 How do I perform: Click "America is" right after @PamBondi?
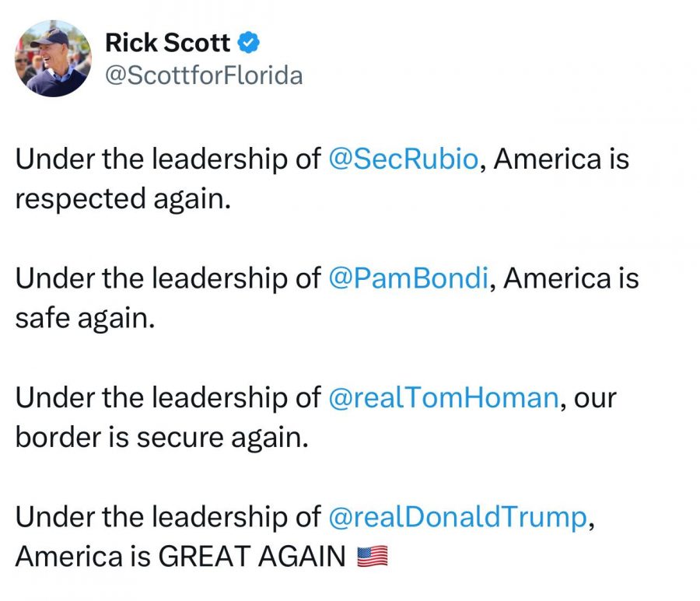tap(571, 278)
